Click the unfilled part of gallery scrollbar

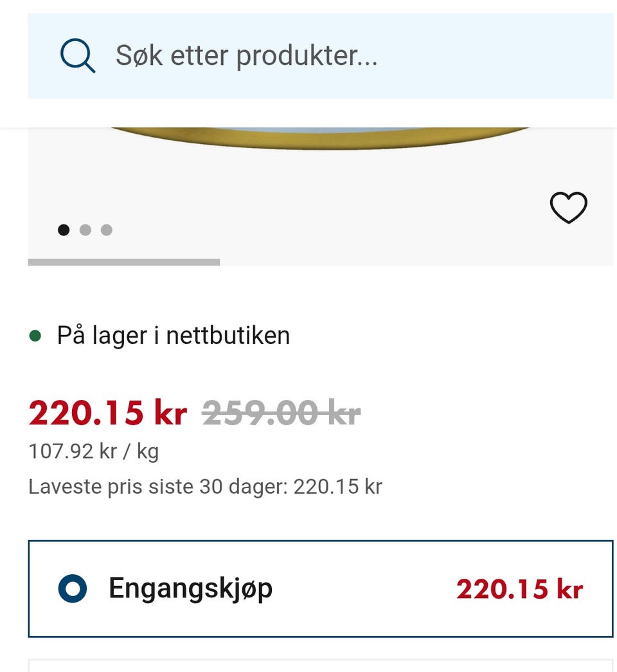[416, 262]
